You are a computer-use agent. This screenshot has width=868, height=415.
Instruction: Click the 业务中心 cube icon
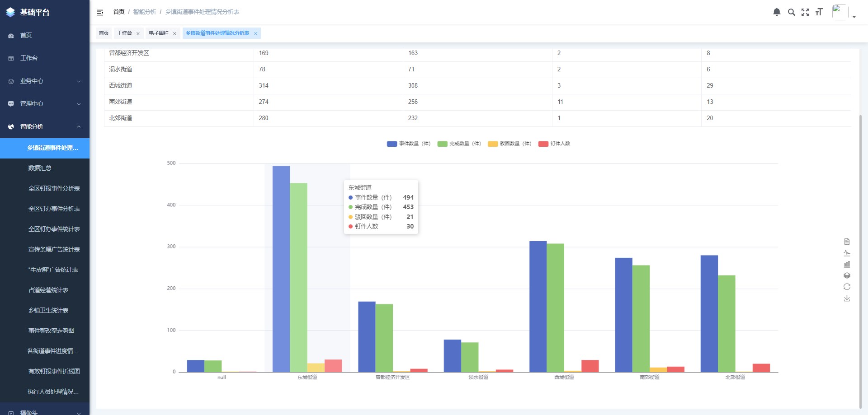click(x=11, y=81)
